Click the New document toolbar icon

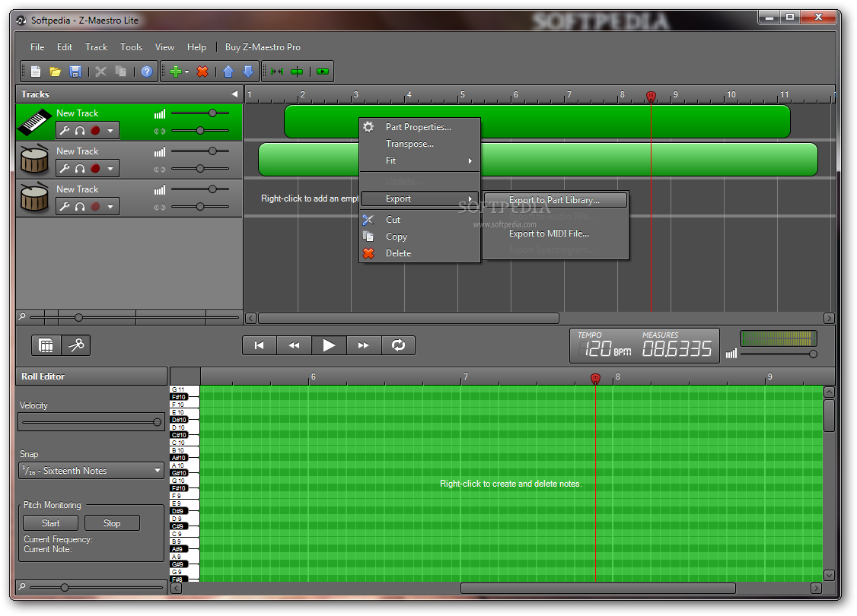pyautogui.click(x=36, y=71)
